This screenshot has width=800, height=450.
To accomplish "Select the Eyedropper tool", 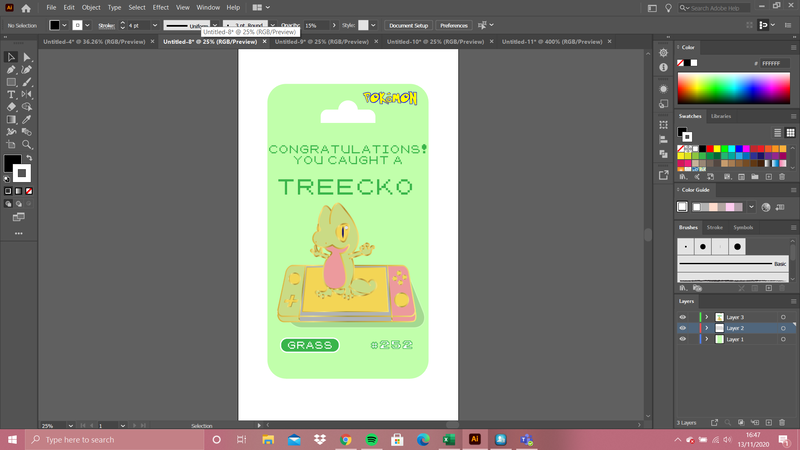I will 27,119.
